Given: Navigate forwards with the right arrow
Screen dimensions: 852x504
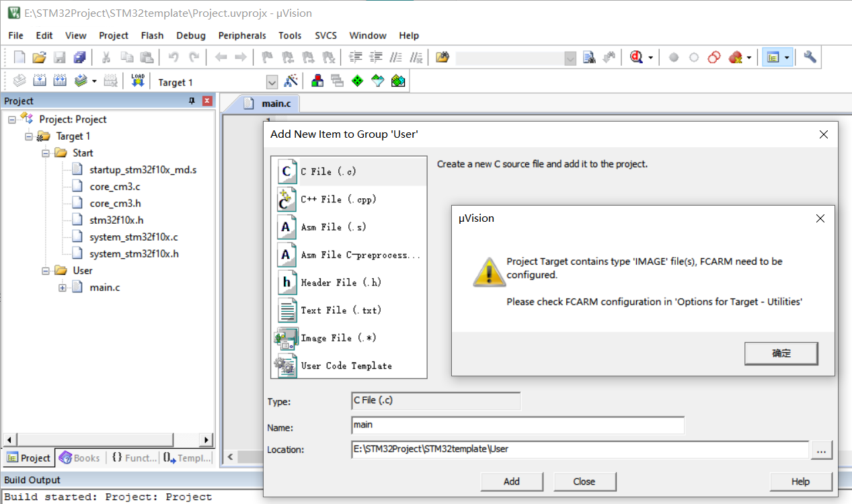Looking at the screenshot, I should tap(240, 58).
